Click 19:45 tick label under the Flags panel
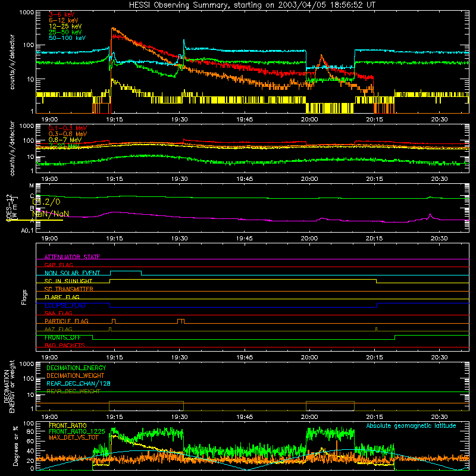 [x=245, y=358]
